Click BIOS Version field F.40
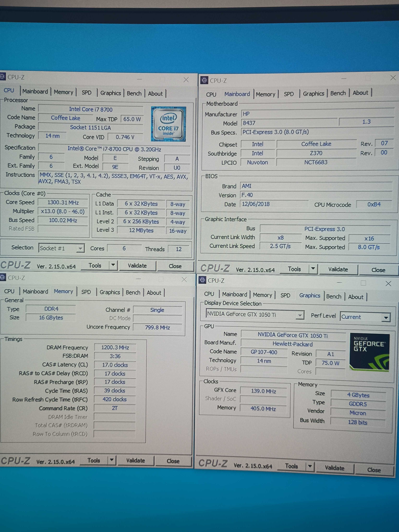 click(x=316, y=195)
